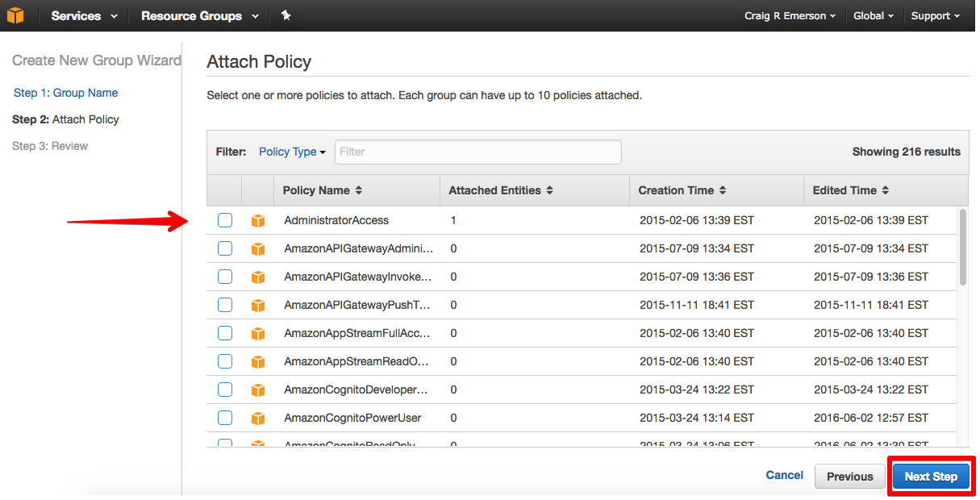This screenshot has width=980, height=500.
Task: Click AmazonCognitoPowerUser creation time 2015-03-24 13:14 EST
Action: pyautogui.click(x=697, y=418)
